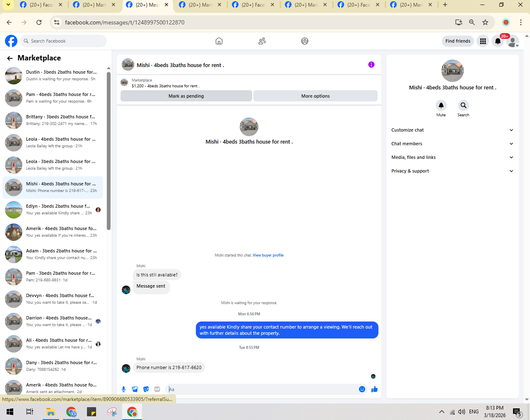The height and width of the screenshot is (420, 530).
Task: Click message 'Phone number is 219-617-6620'
Action: tap(169, 367)
